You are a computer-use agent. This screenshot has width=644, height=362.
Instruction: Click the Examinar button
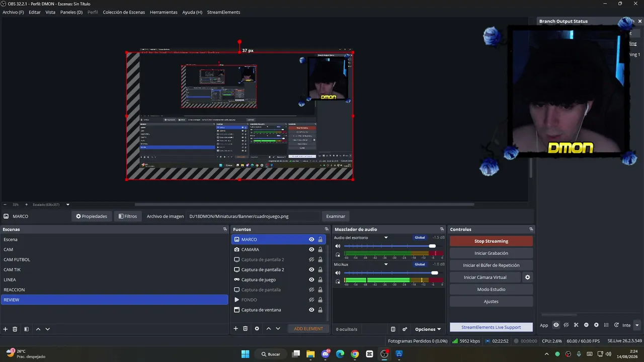[x=336, y=216]
